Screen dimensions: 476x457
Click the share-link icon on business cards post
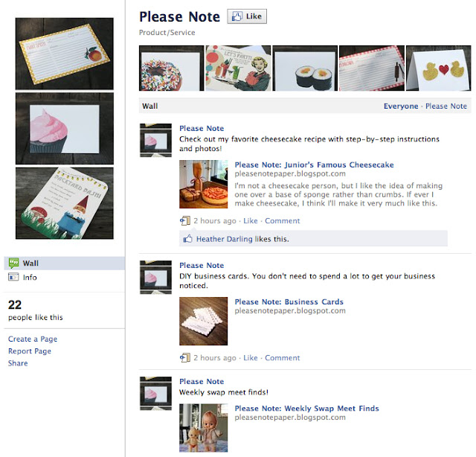point(185,358)
